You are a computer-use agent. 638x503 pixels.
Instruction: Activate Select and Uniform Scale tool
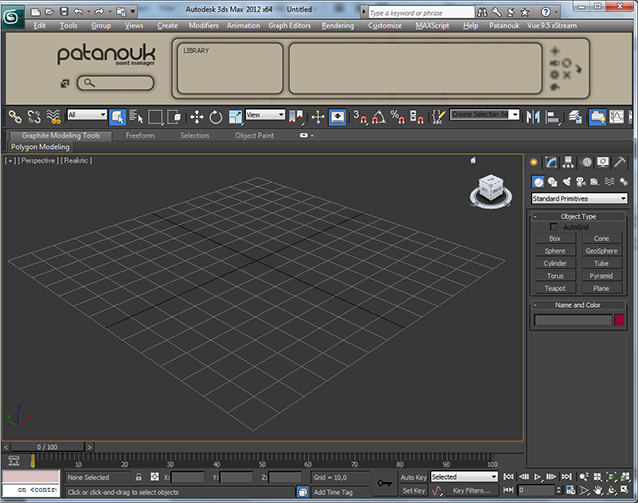235,117
